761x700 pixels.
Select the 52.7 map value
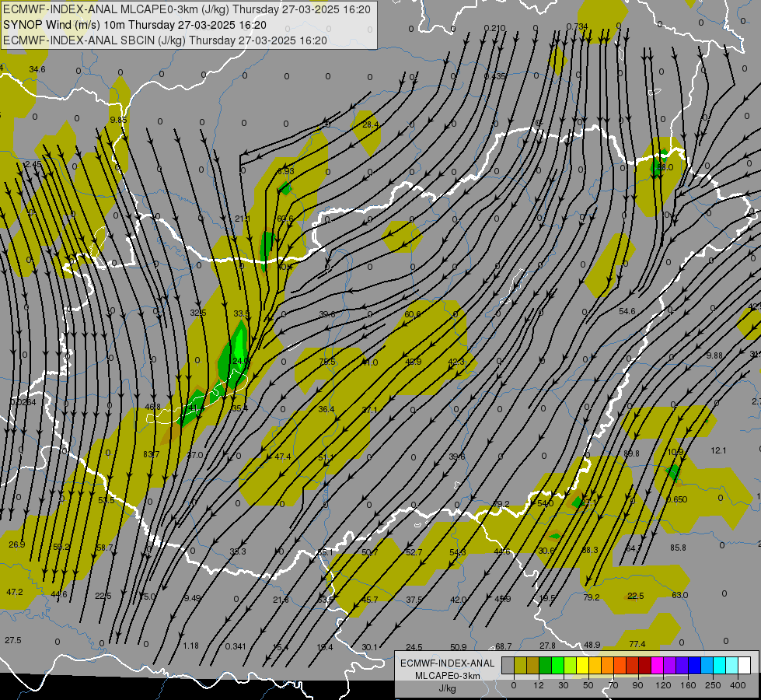coord(414,552)
